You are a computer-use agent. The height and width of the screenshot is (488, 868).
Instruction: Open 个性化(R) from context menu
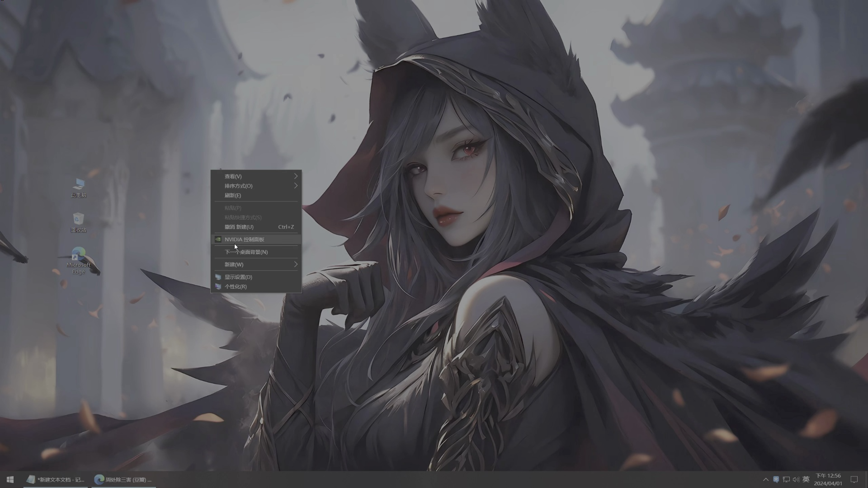click(256, 286)
